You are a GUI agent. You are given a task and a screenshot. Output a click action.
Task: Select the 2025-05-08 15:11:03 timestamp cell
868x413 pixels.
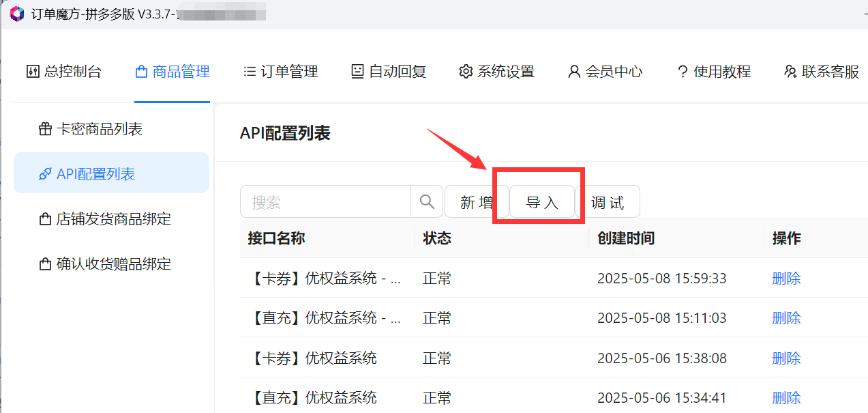[x=662, y=318]
